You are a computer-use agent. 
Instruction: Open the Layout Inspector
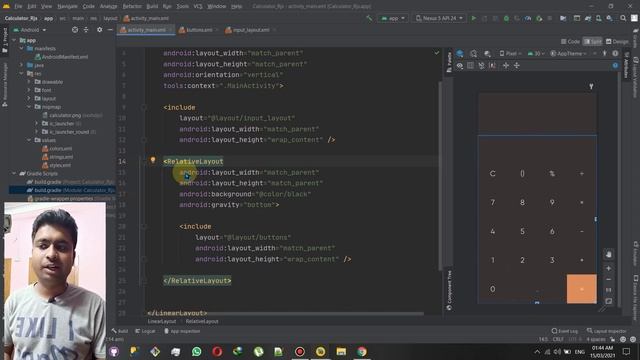[607, 331]
